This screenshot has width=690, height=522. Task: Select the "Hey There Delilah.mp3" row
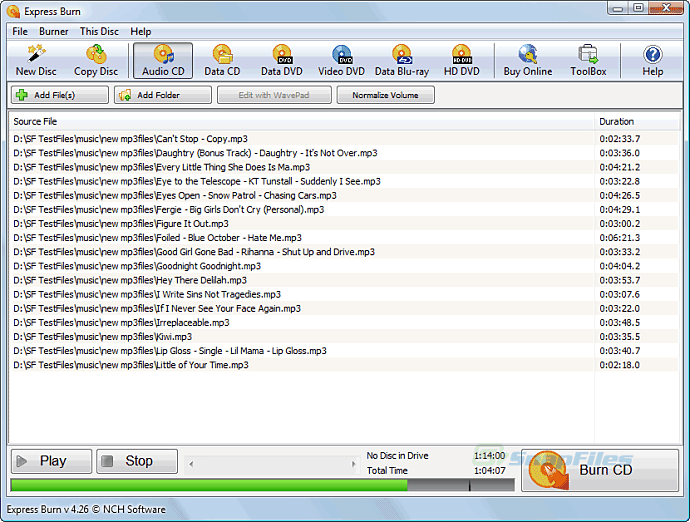click(344, 280)
